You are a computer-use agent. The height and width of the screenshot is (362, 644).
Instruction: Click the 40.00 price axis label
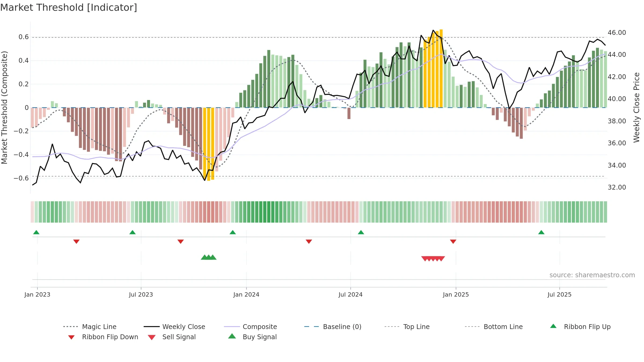[x=617, y=99]
